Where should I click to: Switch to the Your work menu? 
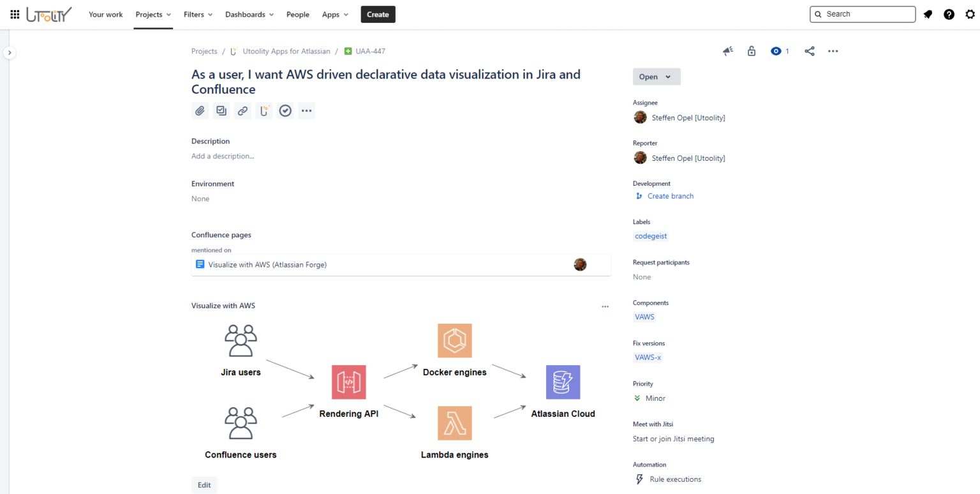pos(105,14)
